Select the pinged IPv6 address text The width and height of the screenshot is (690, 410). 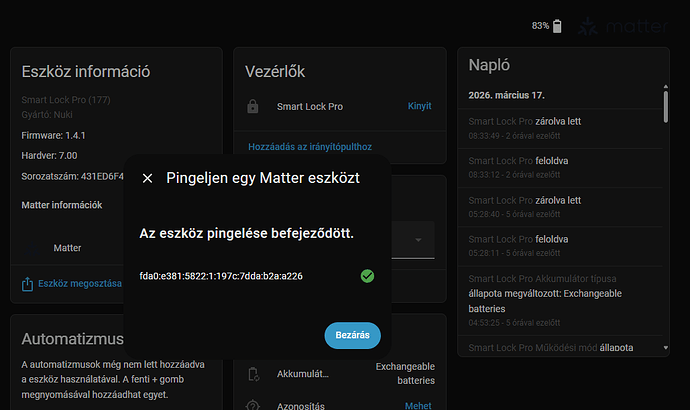[221, 276]
